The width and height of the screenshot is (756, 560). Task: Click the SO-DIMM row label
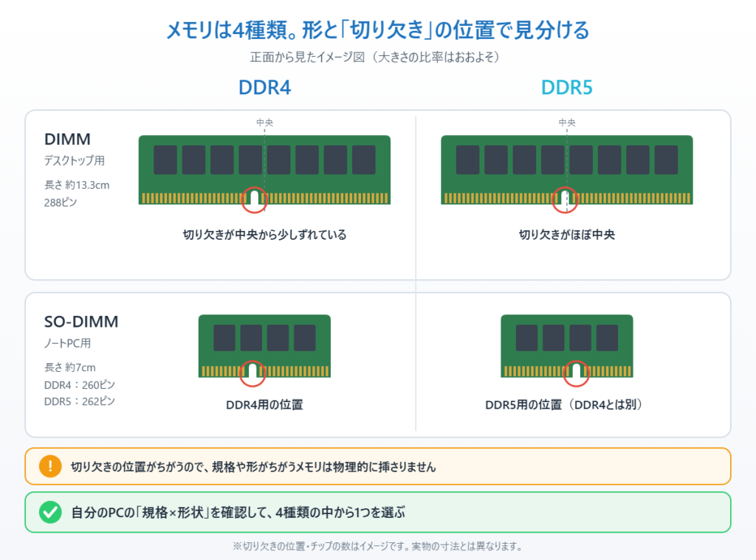81,322
